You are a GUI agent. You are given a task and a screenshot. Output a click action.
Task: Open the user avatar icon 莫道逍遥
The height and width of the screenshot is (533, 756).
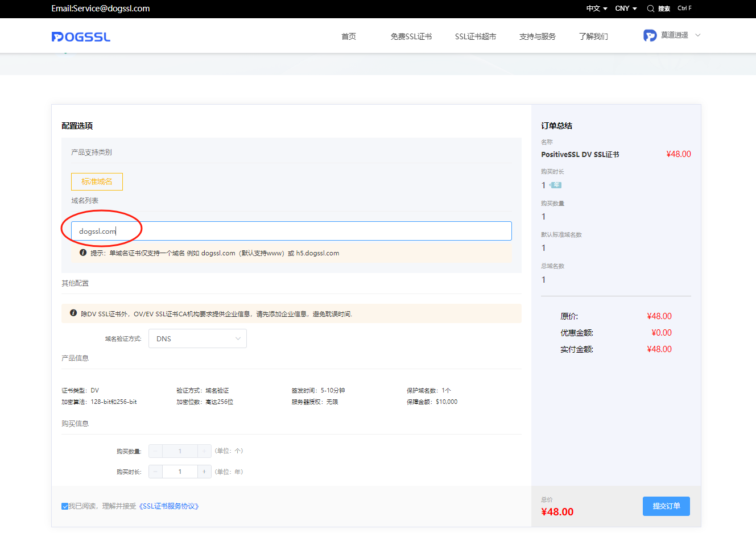click(x=650, y=35)
